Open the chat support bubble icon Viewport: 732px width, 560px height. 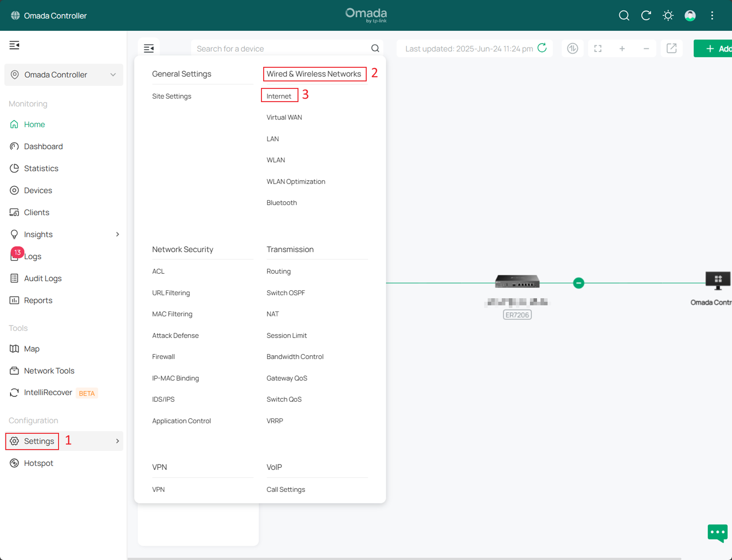point(717,533)
